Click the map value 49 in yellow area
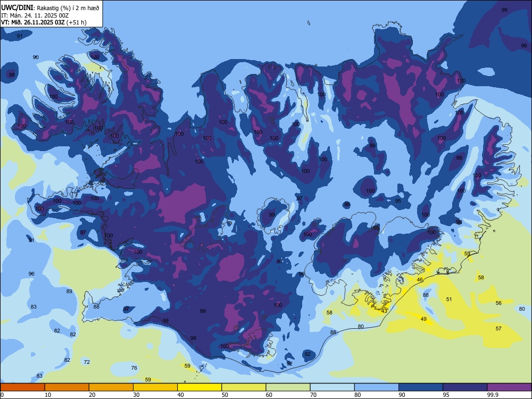The height and width of the screenshot is (399, 532). 423,319
